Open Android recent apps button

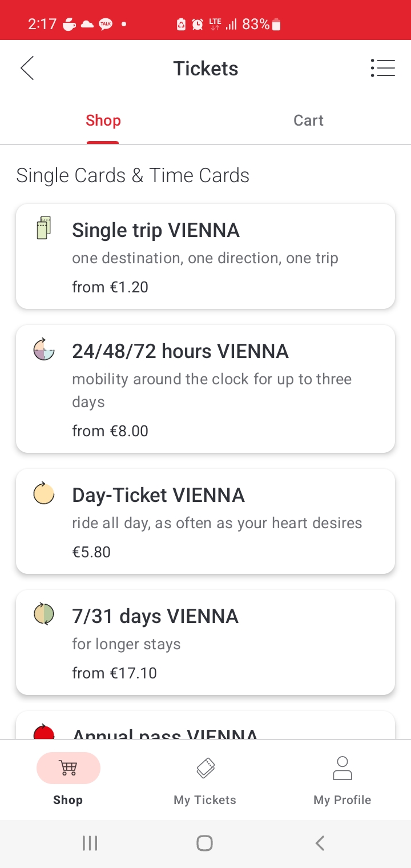[90, 843]
